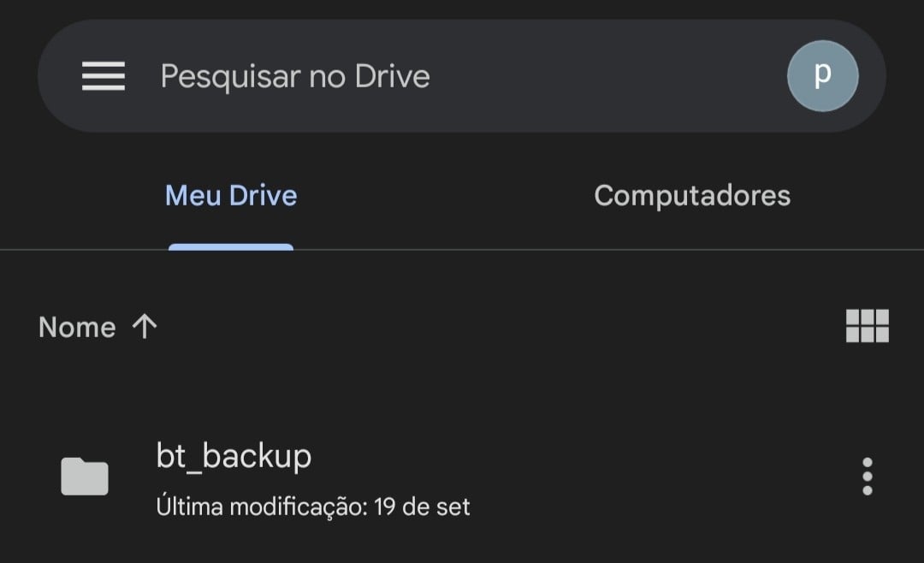Tap the "19 de set" modification date
Image resolution: width=924 pixels, height=563 pixels.
(423, 507)
